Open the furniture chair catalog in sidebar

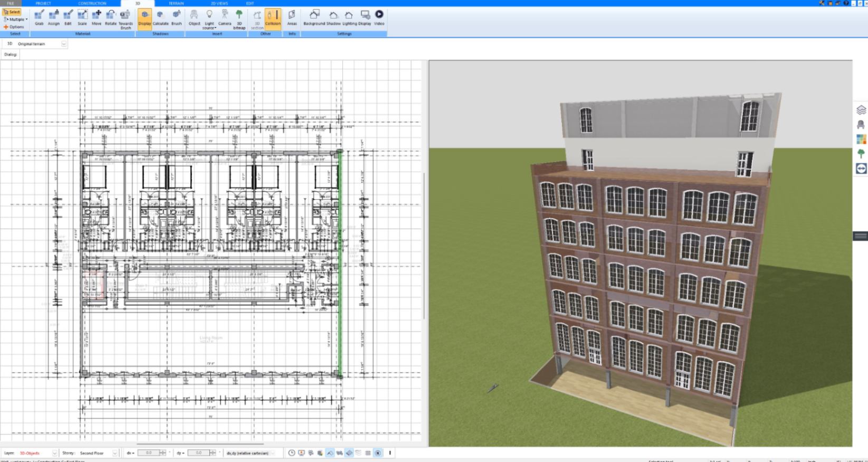[x=861, y=125]
